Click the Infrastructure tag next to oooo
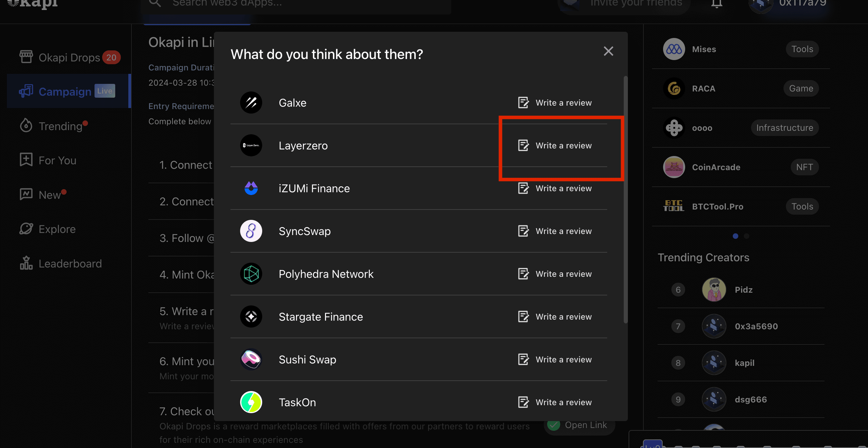Image resolution: width=868 pixels, height=448 pixels. point(785,128)
